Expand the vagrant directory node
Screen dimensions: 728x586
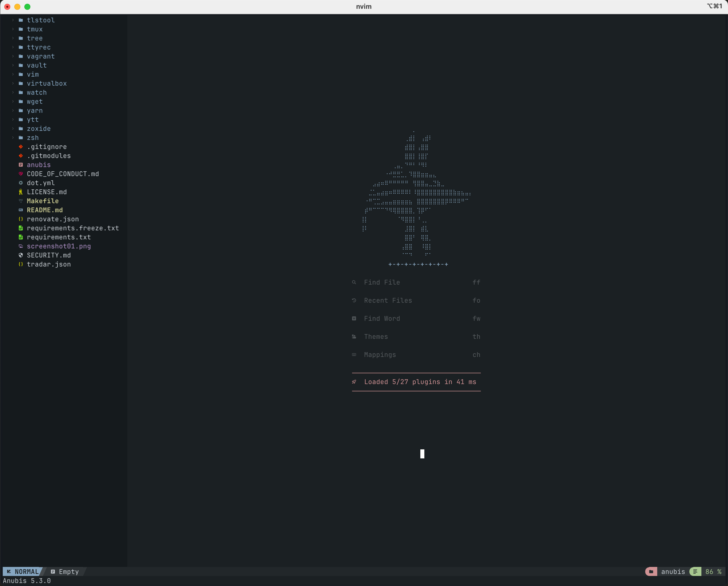point(13,56)
